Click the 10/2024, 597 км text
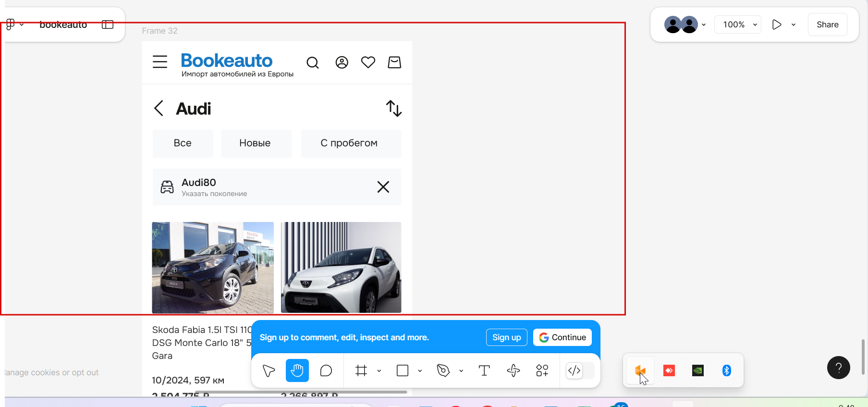Image resolution: width=868 pixels, height=407 pixels. click(x=188, y=380)
